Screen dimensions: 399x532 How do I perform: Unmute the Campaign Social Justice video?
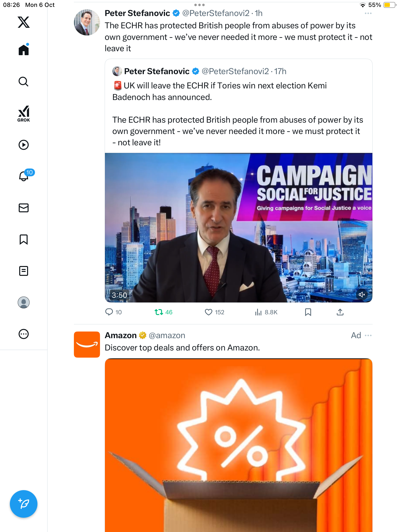362,295
